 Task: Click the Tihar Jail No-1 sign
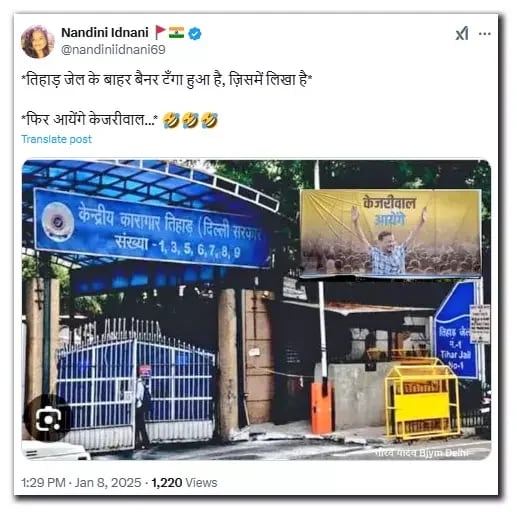pos(457,331)
